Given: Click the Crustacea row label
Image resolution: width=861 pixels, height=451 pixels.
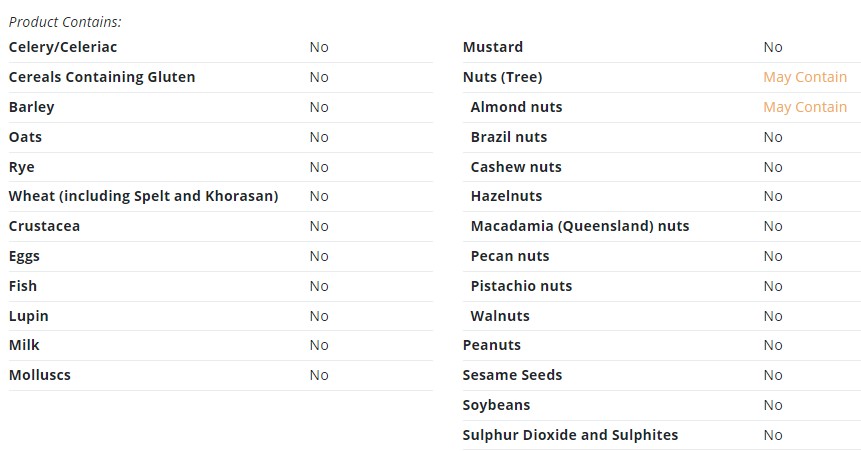Looking at the screenshot, I should click(x=44, y=226).
